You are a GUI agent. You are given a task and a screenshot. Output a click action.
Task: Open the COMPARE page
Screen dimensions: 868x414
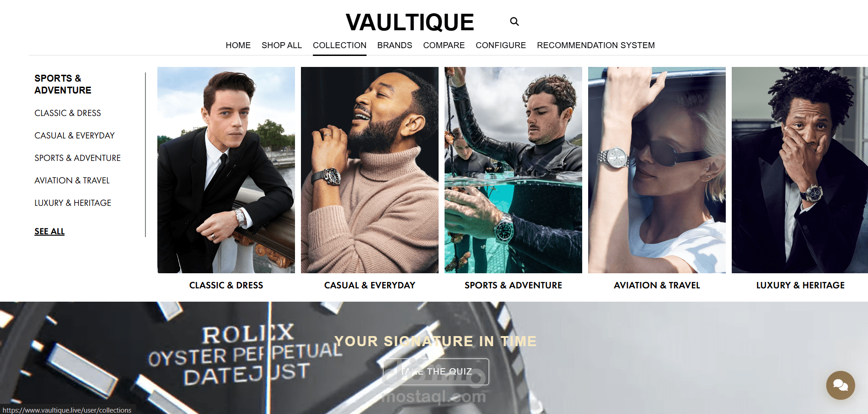coord(444,45)
